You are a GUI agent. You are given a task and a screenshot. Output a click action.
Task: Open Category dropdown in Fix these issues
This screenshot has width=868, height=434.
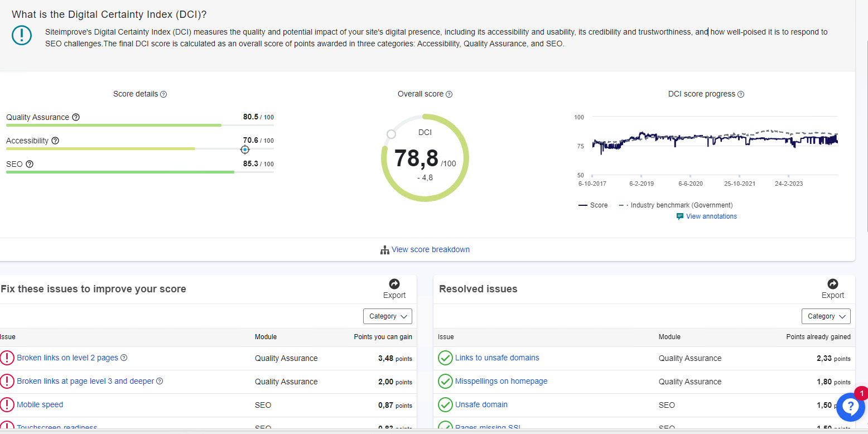[x=388, y=316]
